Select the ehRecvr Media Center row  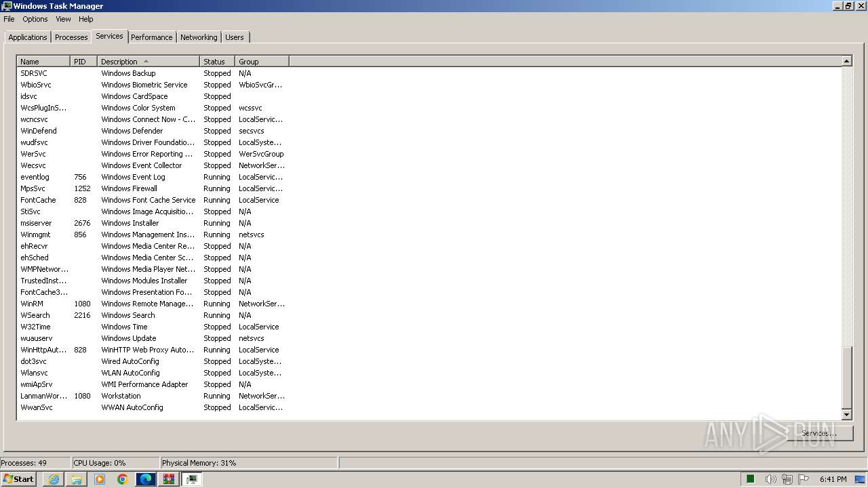[x=153, y=246]
